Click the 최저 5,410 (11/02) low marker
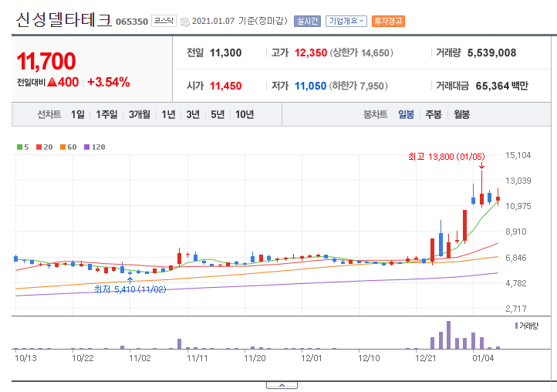This screenshot has width=557, height=392. pyautogui.click(x=130, y=289)
